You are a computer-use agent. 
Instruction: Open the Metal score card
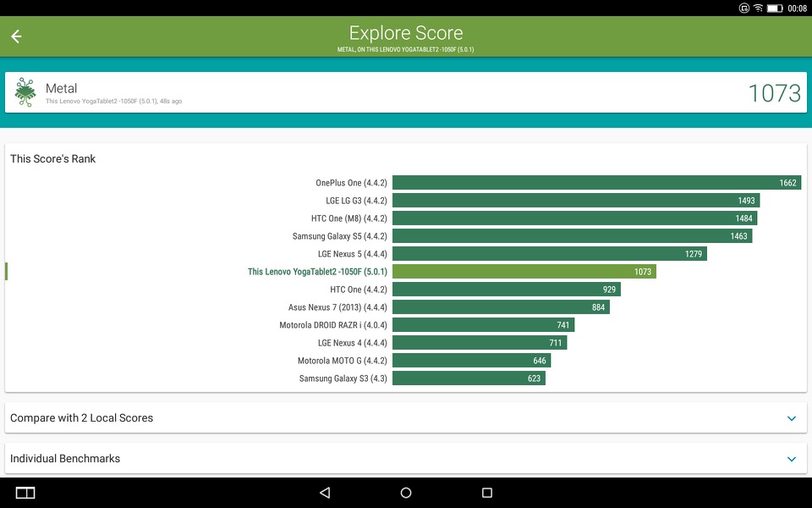point(406,92)
